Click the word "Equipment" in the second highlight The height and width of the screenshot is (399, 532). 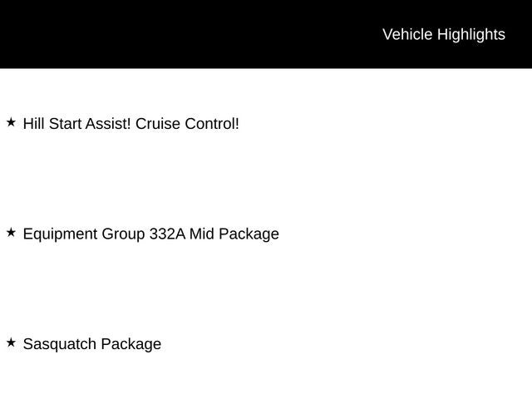[x=60, y=234]
